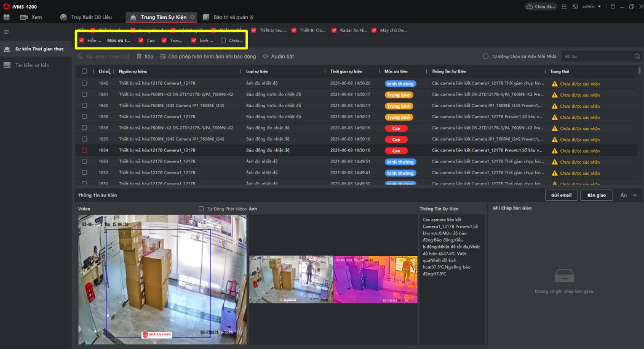Delete events using the Xóa trash icon
The image size is (644, 349).
click(x=139, y=57)
